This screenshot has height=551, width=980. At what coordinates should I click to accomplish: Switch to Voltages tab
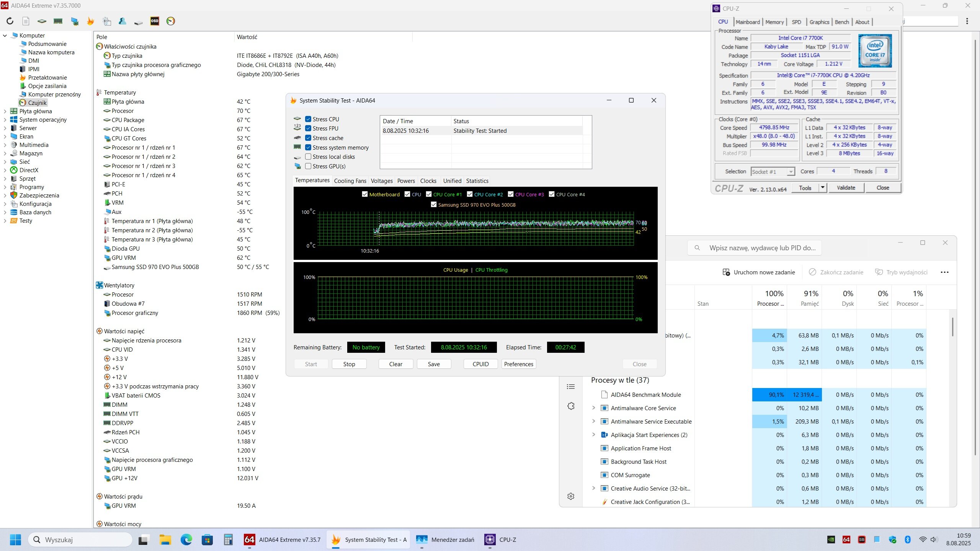tap(382, 181)
